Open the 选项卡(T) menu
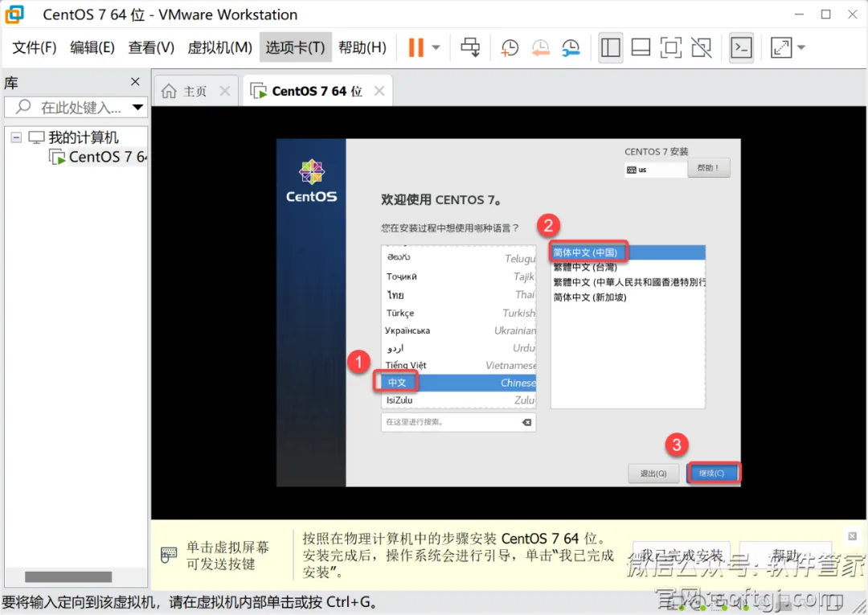Viewport: 868px width, 615px height. pyautogui.click(x=295, y=47)
